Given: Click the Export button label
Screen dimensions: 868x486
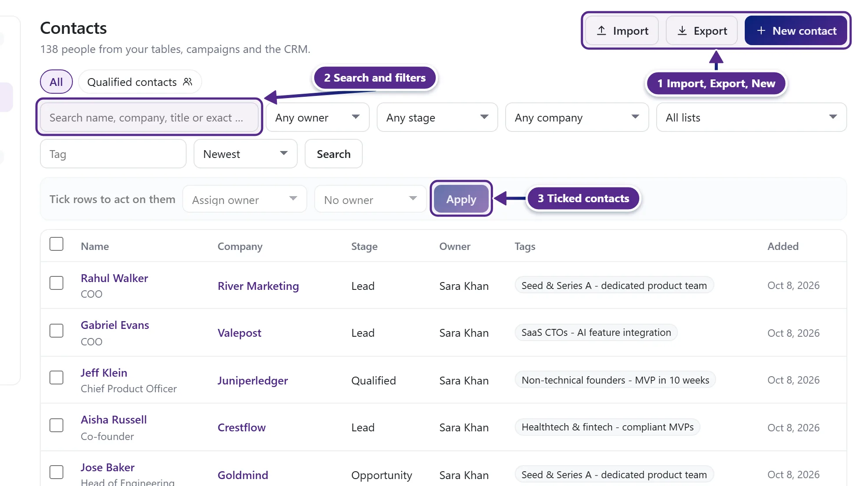Looking at the screenshot, I should [x=710, y=31].
